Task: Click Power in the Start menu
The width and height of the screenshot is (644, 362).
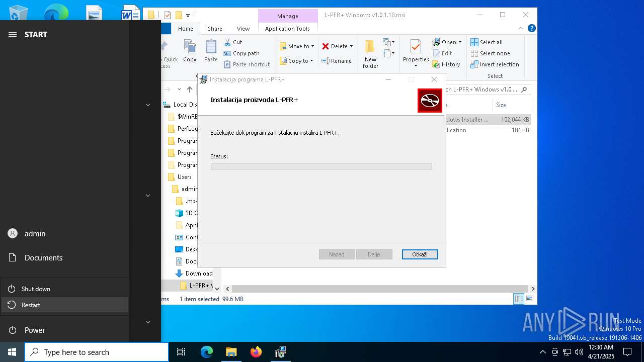Action: coord(64,330)
